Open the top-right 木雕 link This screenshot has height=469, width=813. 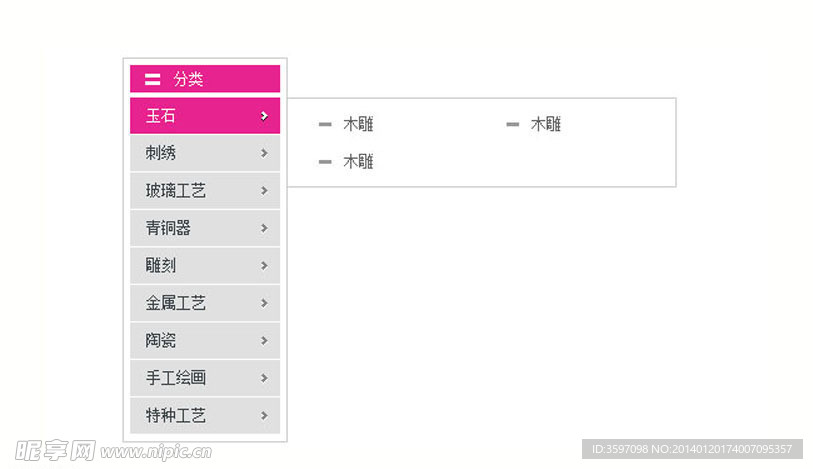(x=545, y=124)
